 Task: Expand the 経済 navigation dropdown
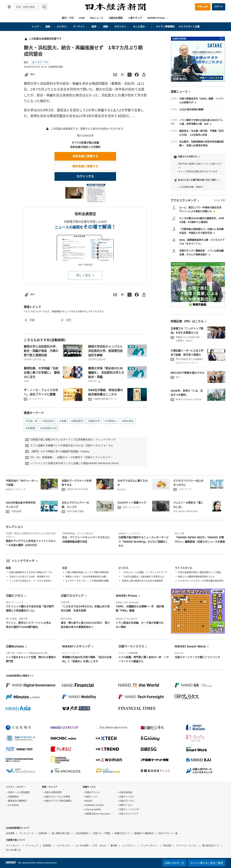pyautogui.click(x=95, y=27)
